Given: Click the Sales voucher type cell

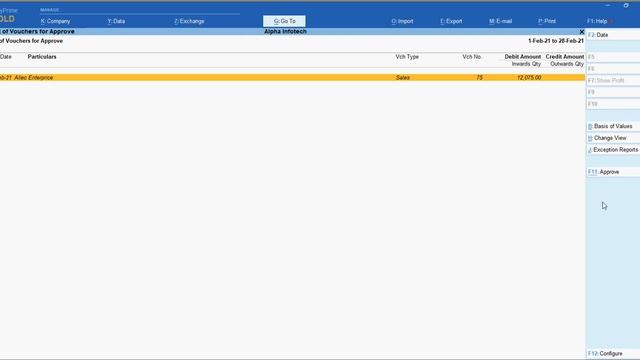Looking at the screenshot, I should 402,78.
